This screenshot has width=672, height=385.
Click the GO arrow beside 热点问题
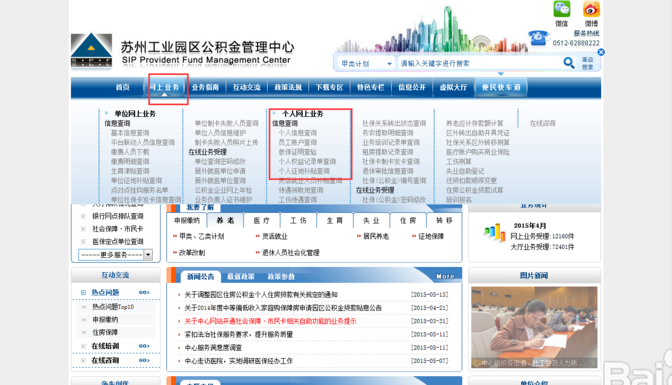144,292
